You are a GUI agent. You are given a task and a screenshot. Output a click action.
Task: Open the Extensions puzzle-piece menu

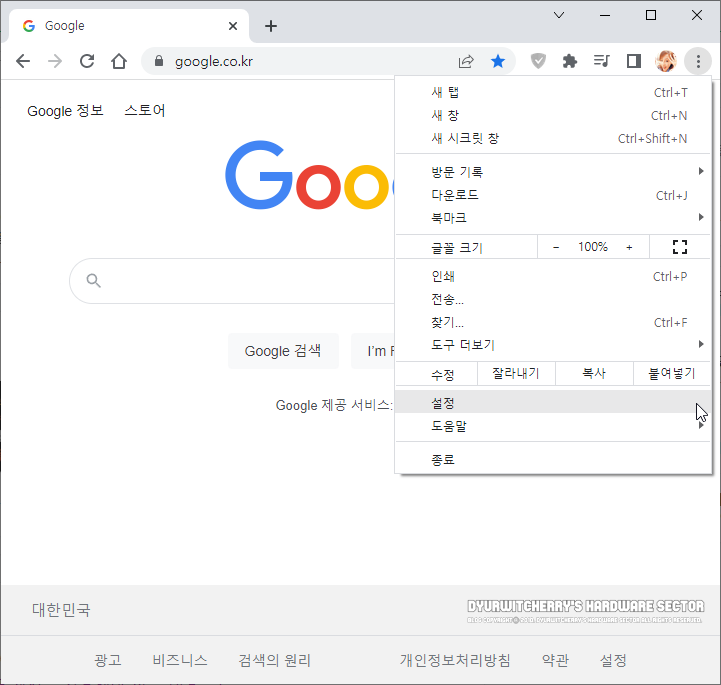point(570,61)
